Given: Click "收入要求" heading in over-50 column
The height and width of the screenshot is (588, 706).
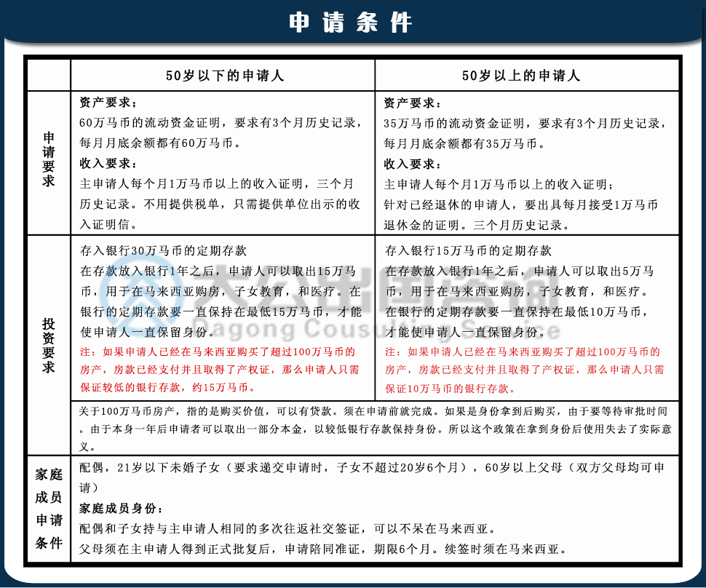Looking at the screenshot, I should coord(413,164).
